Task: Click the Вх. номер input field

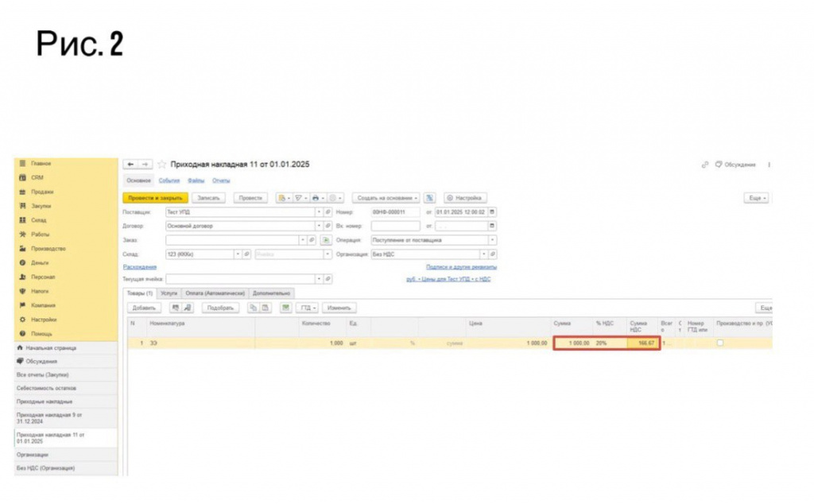Action: 394,226
